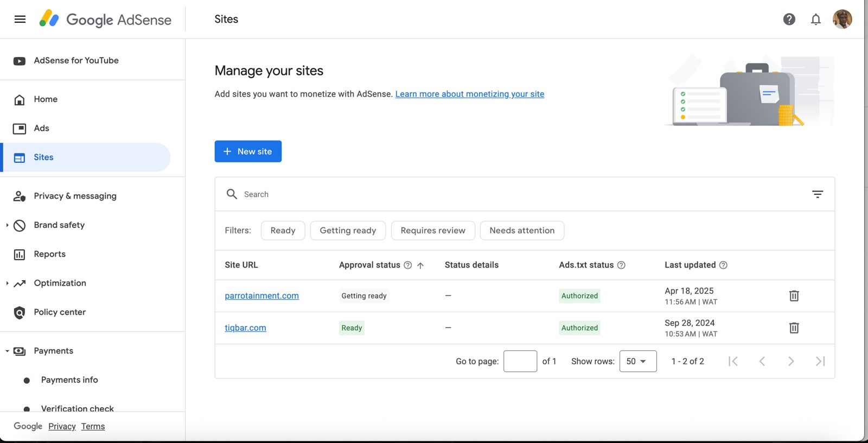Open the table filter options icon

[x=817, y=194]
